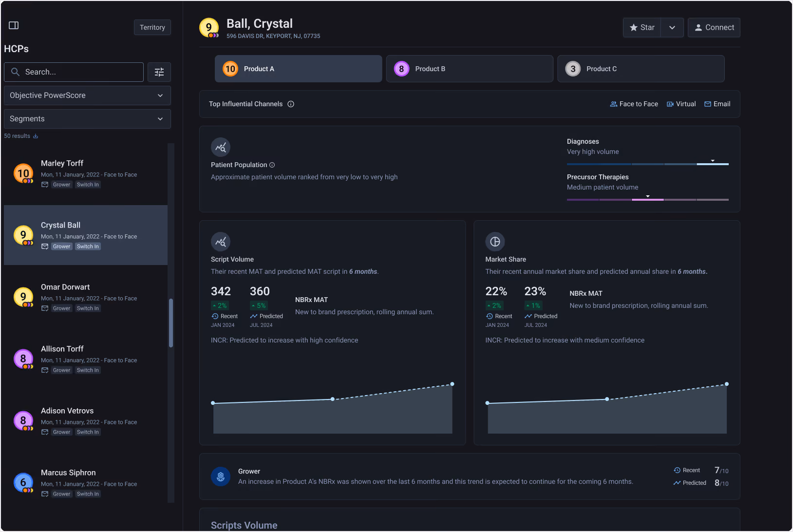The height and width of the screenshot is (532, 793).
Task: Click the Switch In tag under Omar Dorwart
Action: coord(88,308)
